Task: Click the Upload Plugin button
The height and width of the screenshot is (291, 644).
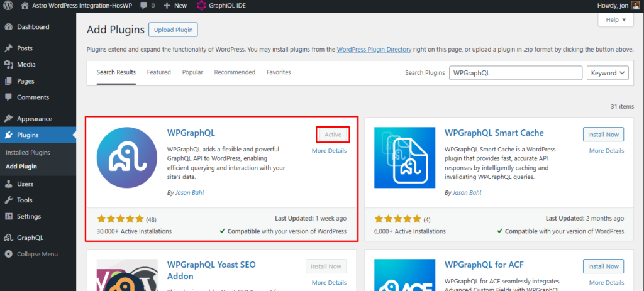Action: point(173,30)
